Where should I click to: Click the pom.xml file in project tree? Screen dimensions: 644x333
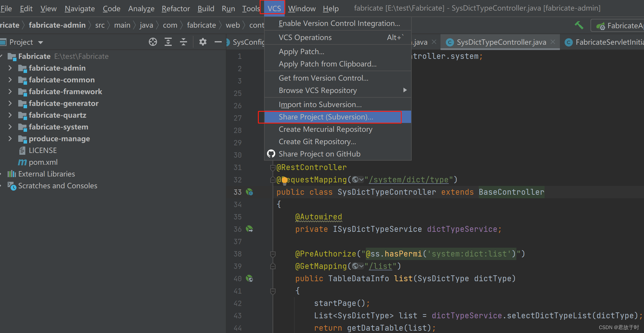click(x=44, y=162)
